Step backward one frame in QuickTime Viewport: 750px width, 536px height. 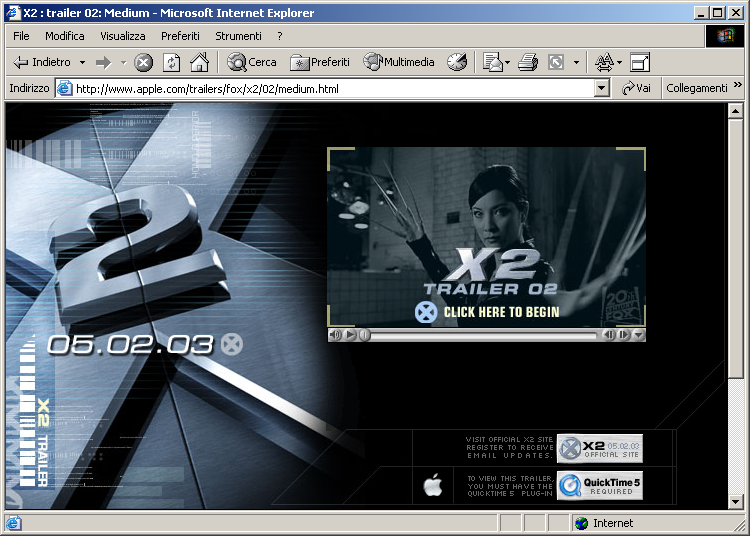[608, 335]
